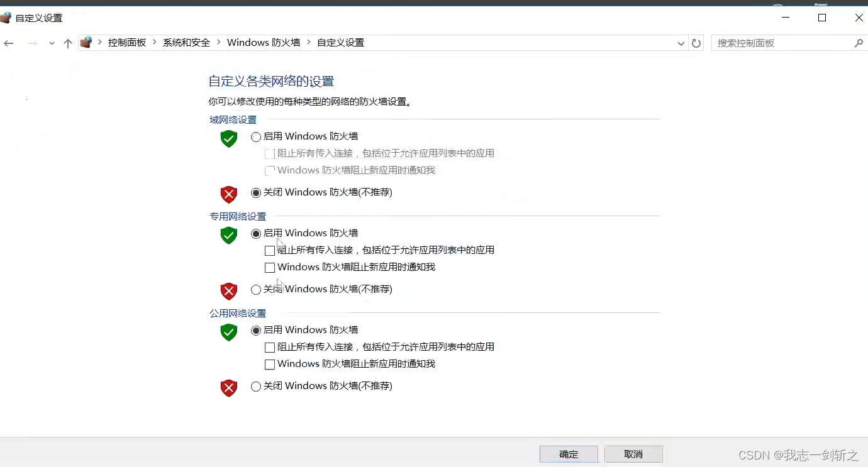The height and width of the screenshot is (467, 868).
Task: Select 启用 Windows 防火墙 under 专用网络设置
Action: tap(256, 234)
